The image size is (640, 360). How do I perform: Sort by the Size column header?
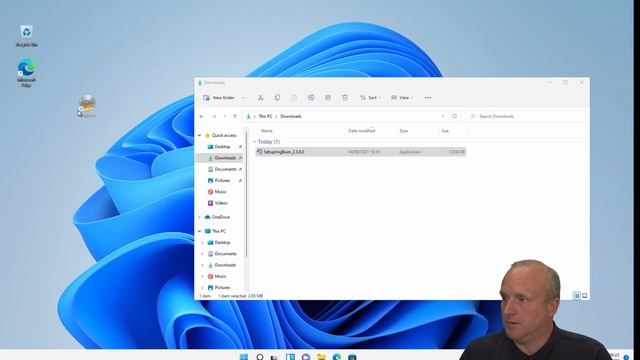(445, 131)
